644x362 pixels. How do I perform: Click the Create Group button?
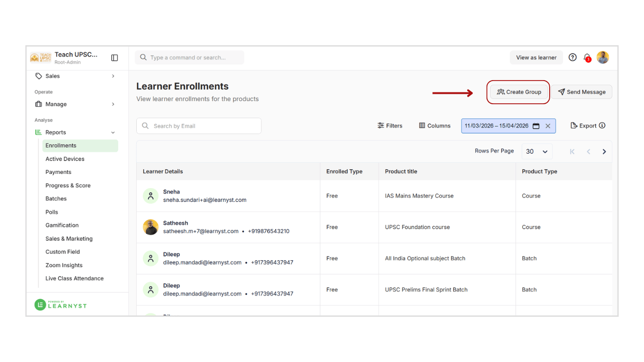coord(519,92)
